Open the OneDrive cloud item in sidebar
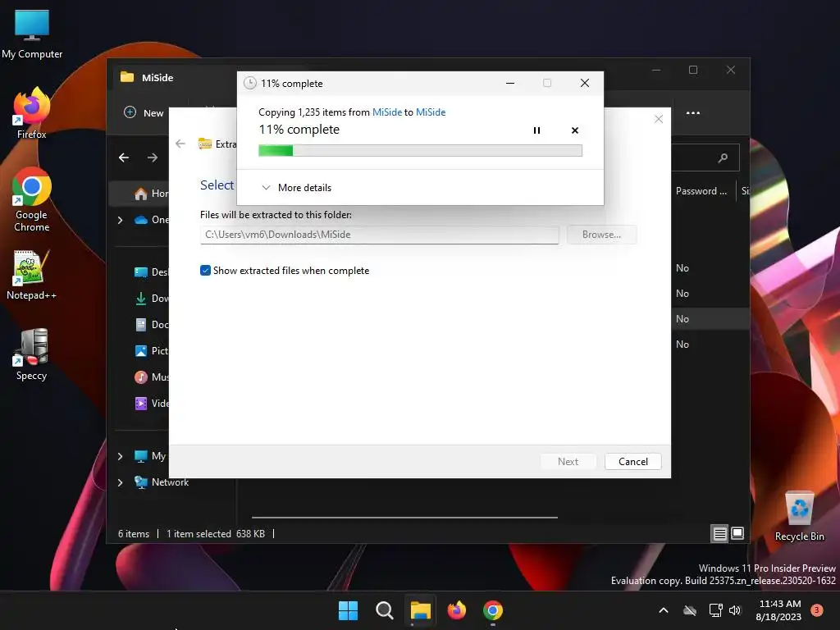The height and width of the screenshot is (630, 840). coord(152,220)
